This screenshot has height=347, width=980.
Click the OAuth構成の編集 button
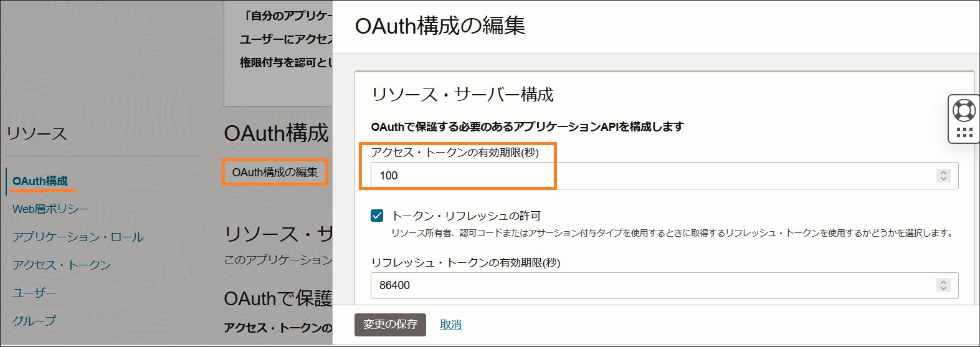click(275, 172)
